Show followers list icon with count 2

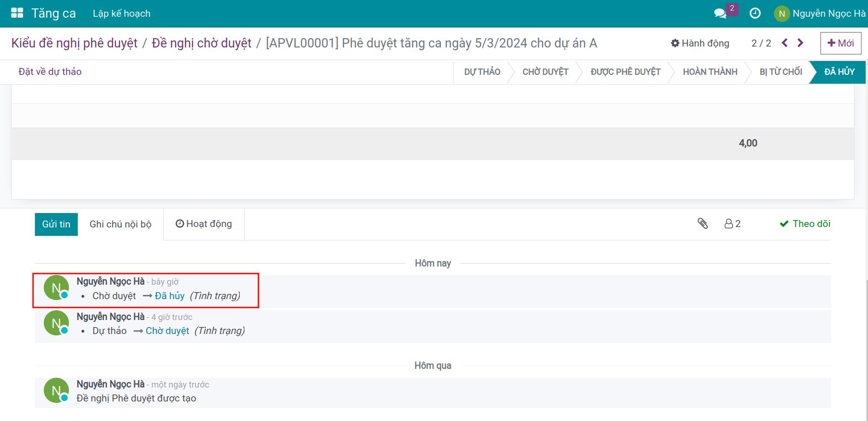[732, 224]
